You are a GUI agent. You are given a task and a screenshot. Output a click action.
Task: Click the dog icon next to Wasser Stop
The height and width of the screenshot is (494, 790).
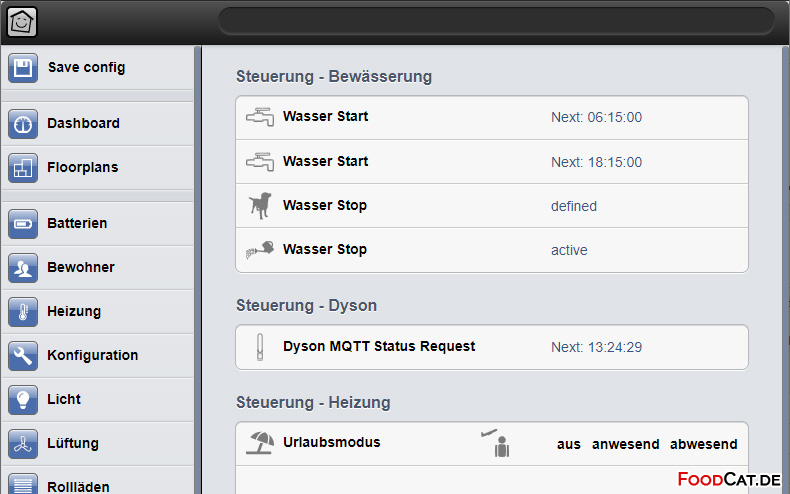click(260, 205)
